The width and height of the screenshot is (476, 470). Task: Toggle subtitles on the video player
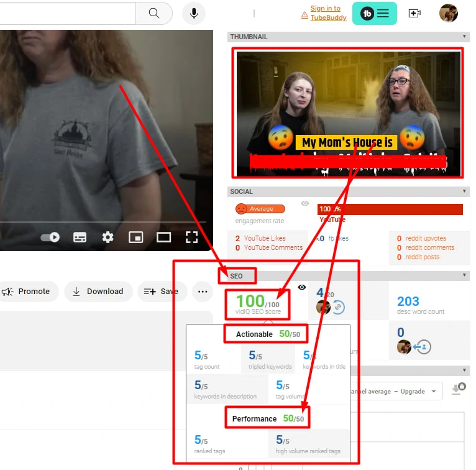(80, 237)
